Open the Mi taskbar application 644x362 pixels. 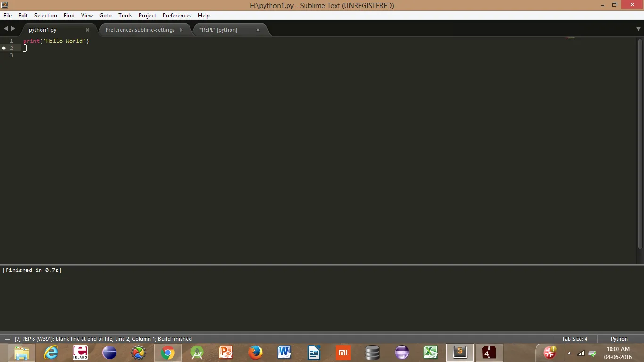point(343,353)
